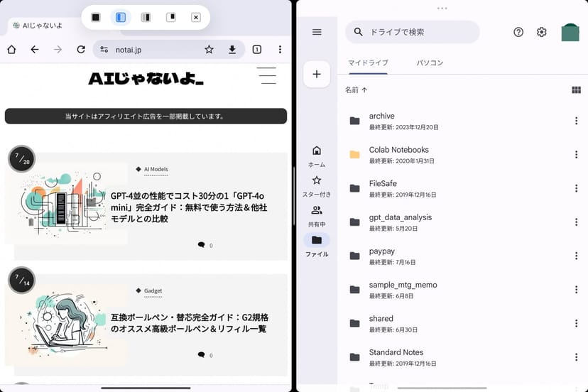Reload the notai.jp page
The width and height of the screenshot is (588, 392).
[81, 50]
